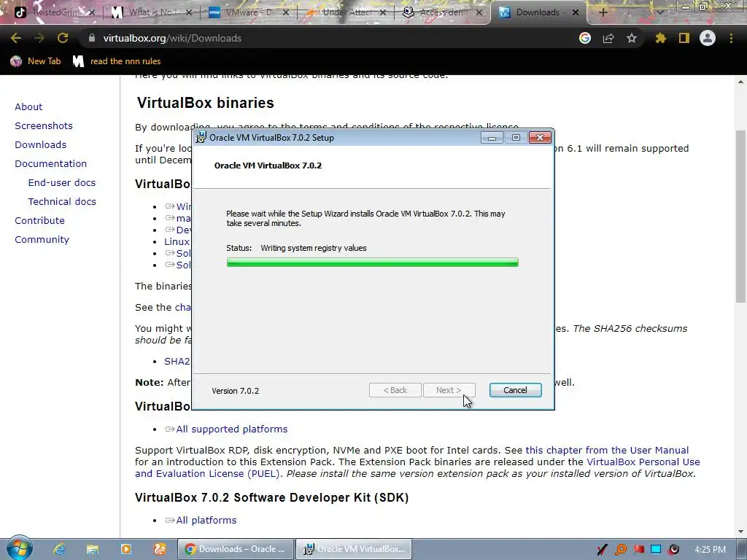Viewport: 747px width, 560px height.
Task: Open the orange taskbar app icon
Action: click(x=160, y=549)
